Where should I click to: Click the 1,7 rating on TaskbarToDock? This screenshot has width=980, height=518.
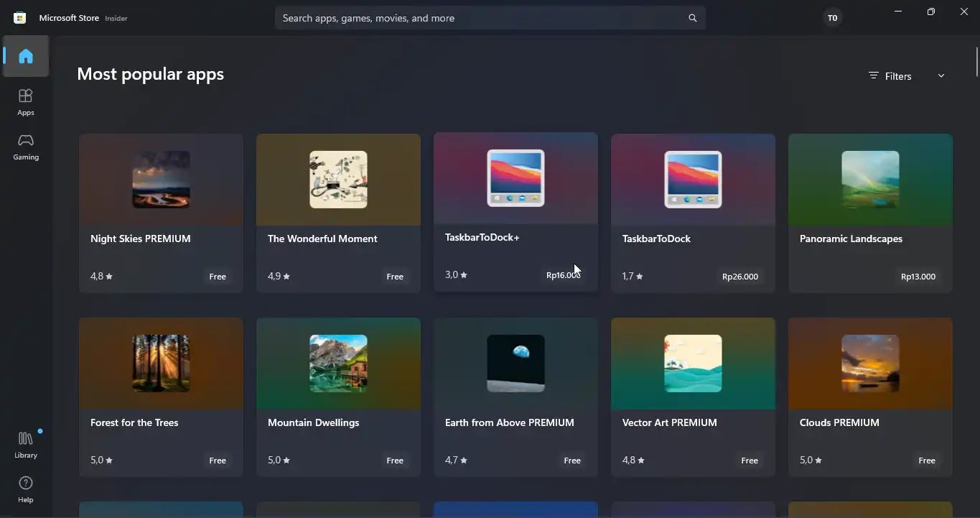633,277
